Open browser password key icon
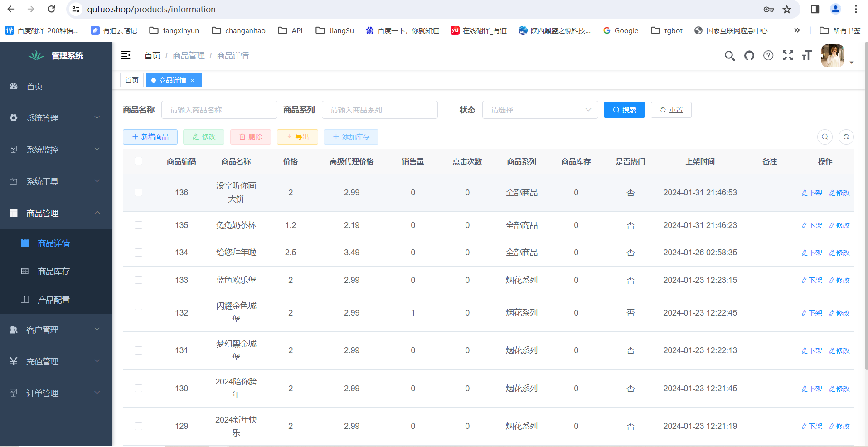Viewport: 868px width, 447px height. (x=768, y=9)
